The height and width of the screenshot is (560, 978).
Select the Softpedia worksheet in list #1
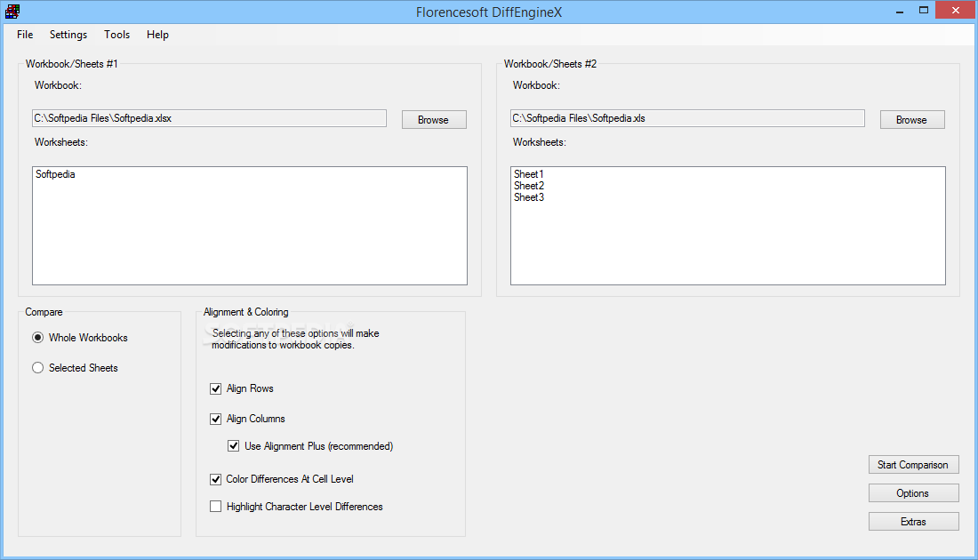click(55, 174)
